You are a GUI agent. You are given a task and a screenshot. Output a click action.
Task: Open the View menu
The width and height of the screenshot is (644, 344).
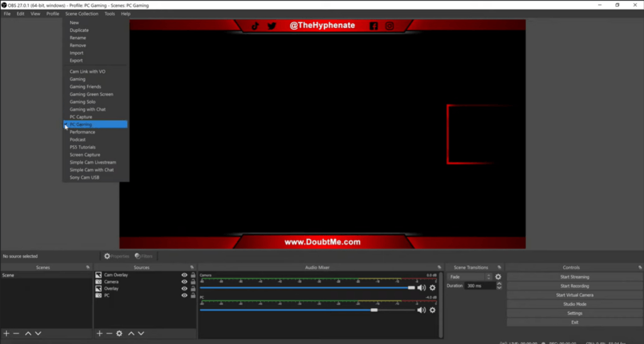coord(35,14)
